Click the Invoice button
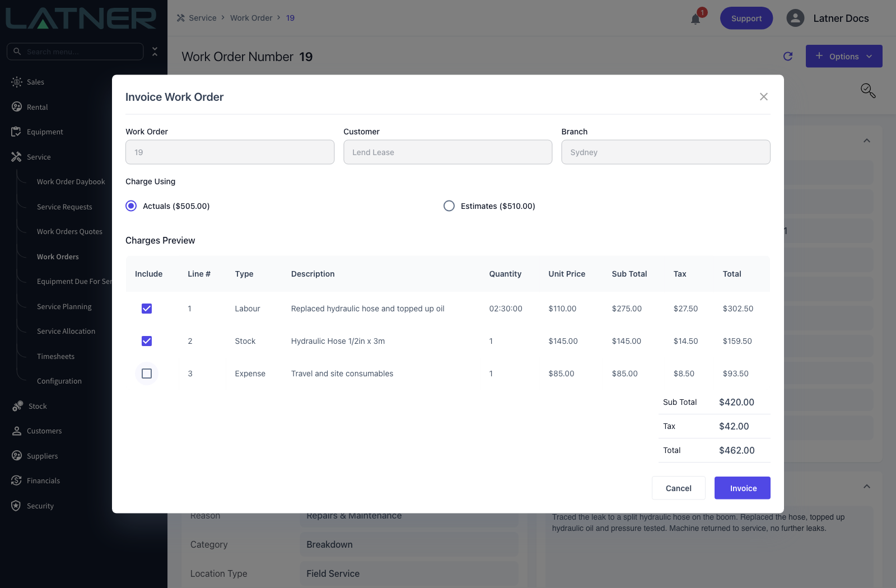 [x=743, y=488]
